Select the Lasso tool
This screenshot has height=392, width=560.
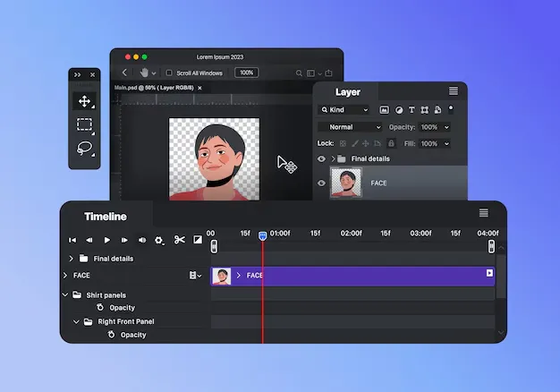point(84,149)
